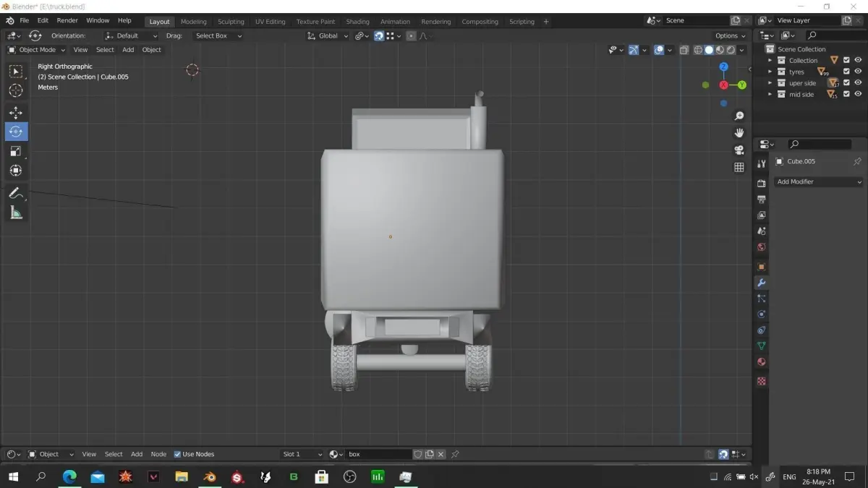Open the Modifier properties wrench tab
The width and height of the screenshot is (868, 488).
[x=761, y=283]
